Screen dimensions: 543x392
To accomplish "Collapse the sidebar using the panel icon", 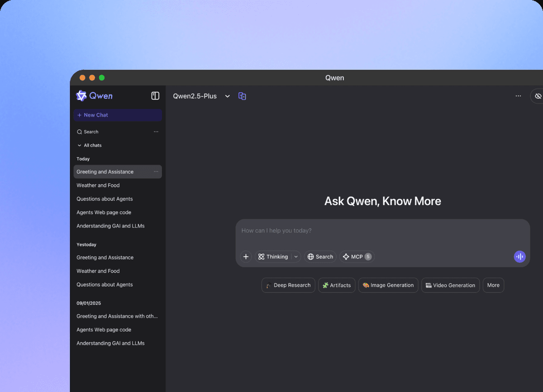I will [155, 96].
